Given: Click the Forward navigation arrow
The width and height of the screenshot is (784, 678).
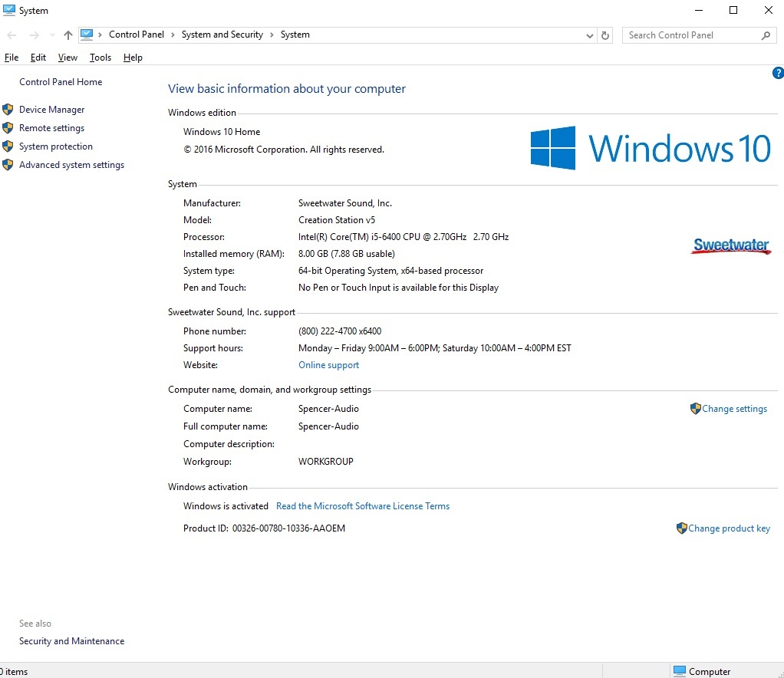Looking at the screenshot, I should (34, 35).
